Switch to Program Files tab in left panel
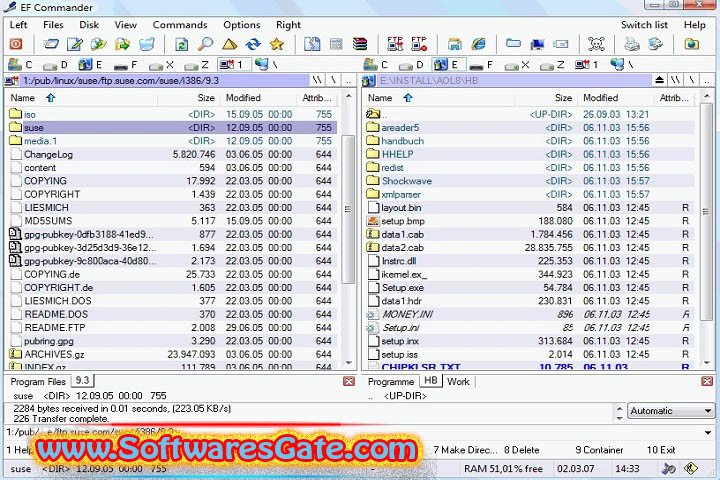This screenshot has height=480, width=720. [x=38, y=382]
